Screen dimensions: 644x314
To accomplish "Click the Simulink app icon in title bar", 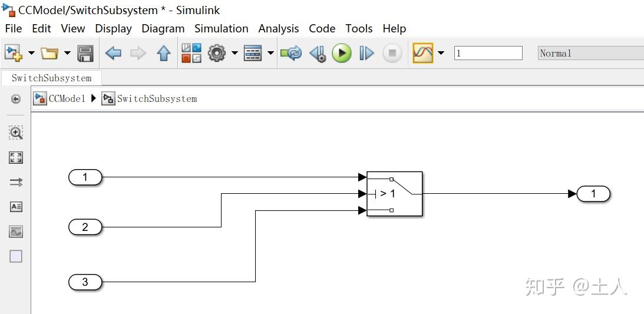I will (9, 9).
